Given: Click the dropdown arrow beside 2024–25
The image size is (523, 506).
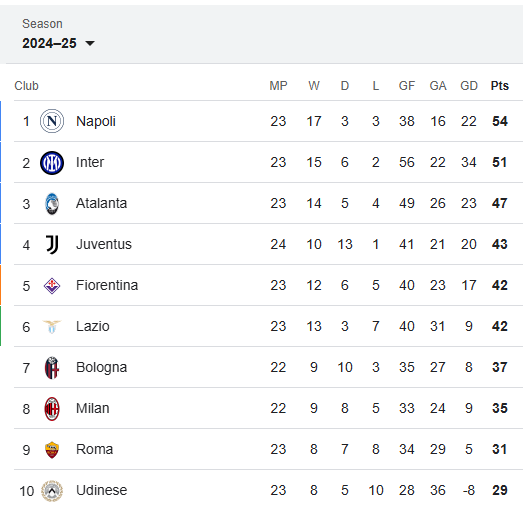Looking at the screenshot, I should coord(90,43).
